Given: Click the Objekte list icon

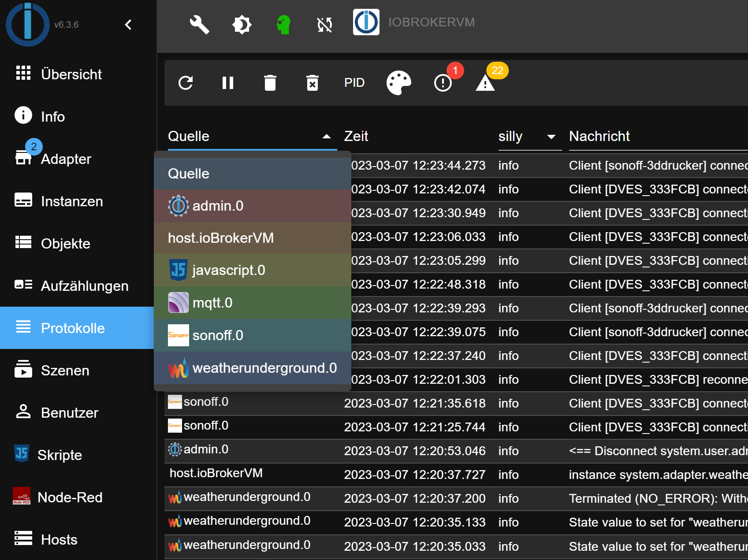Looking at the screenshot, I should coord(23,242).
